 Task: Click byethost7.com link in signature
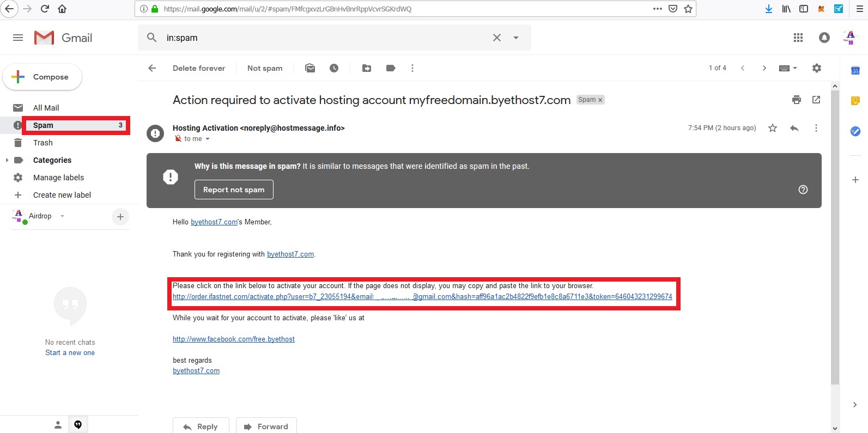click(x=196, y=371)
